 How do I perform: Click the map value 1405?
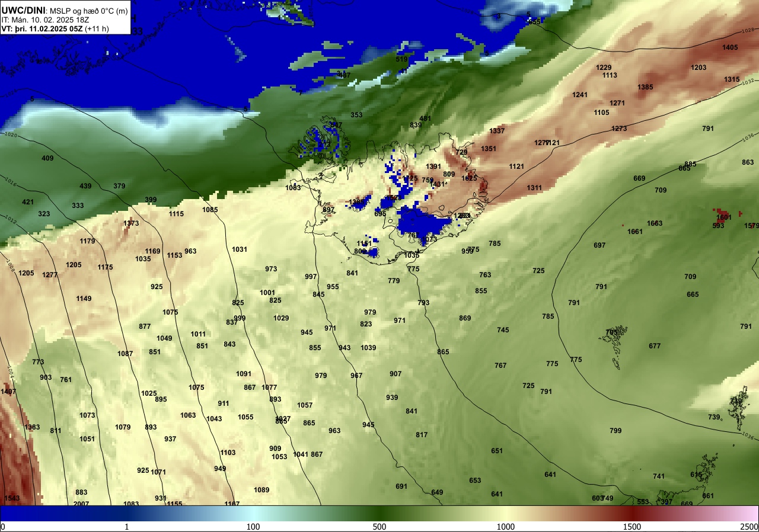click(730, 47)
